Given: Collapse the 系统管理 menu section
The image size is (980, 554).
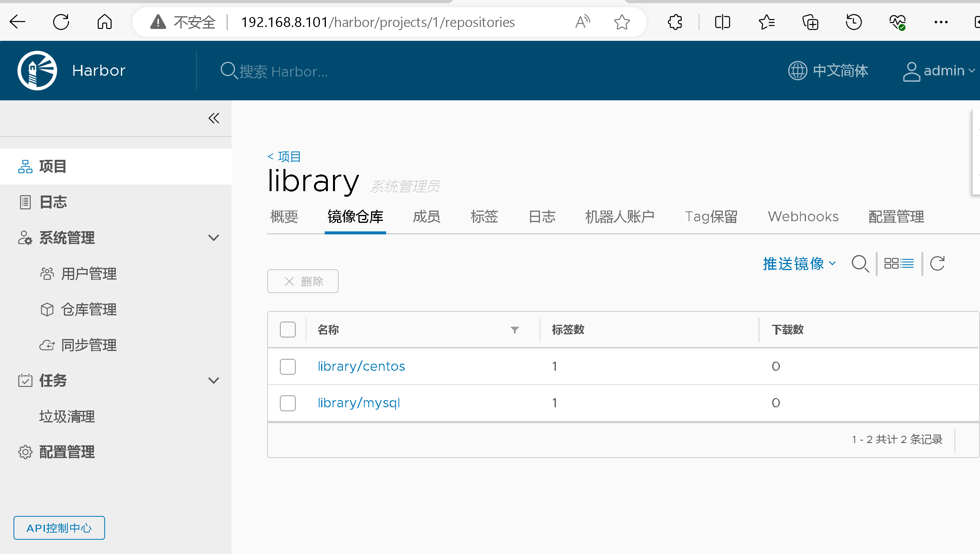Looking at the screenshot, I should click(213, 238).
